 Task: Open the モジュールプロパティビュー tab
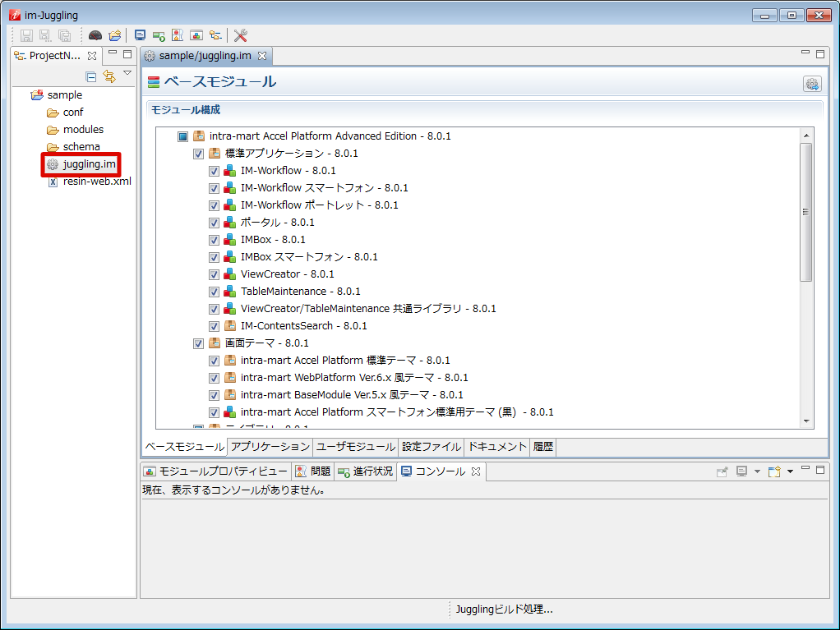pyautogui.click(x=216, y=471)
